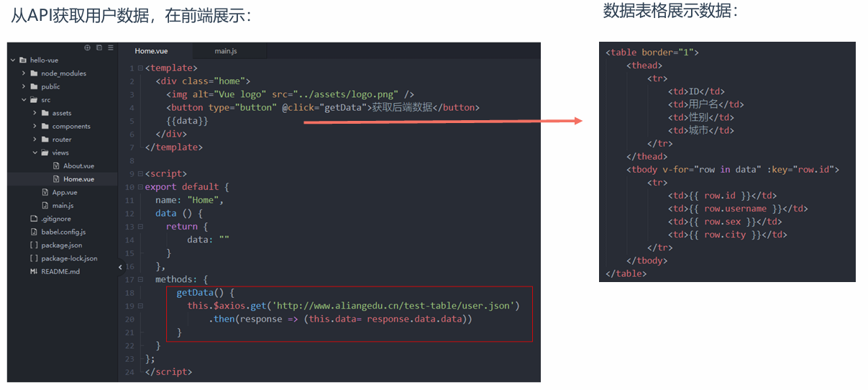Open README.md from the project tree
Screen dimensions: 868x390
[x=60, y=272]
